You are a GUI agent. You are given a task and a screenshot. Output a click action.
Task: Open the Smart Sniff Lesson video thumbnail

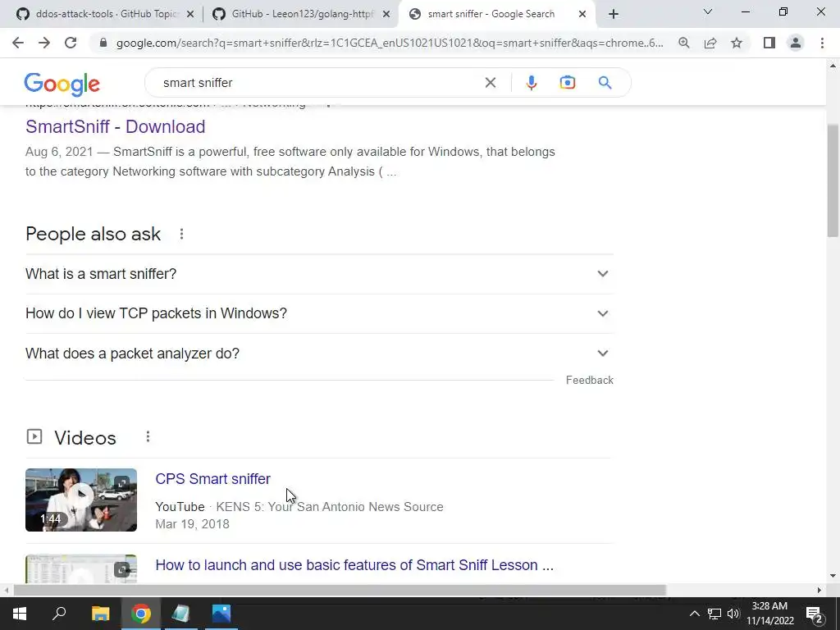point(81,569)
